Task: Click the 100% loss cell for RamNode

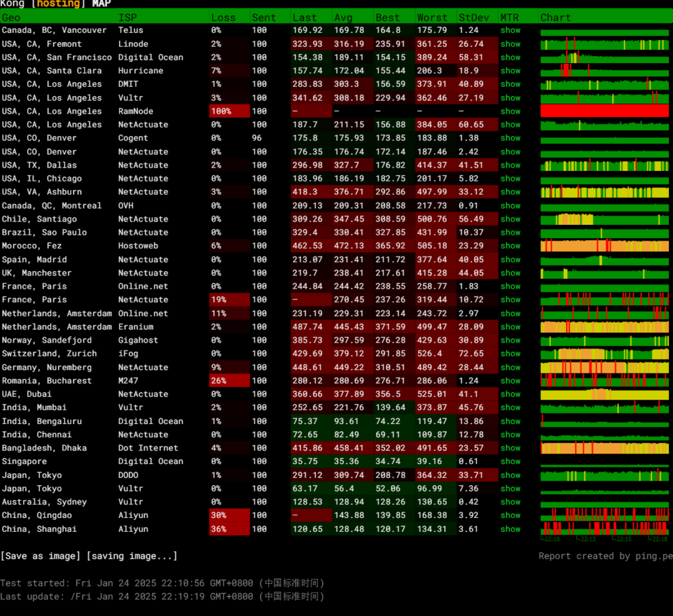Action: 229,111
